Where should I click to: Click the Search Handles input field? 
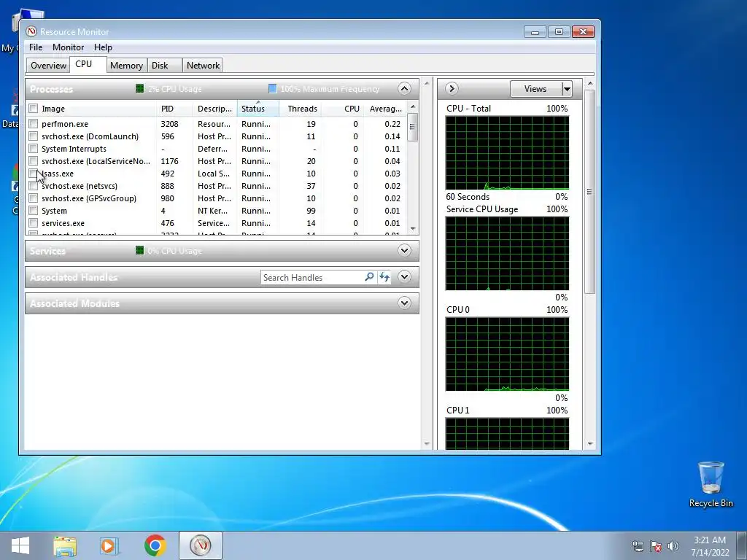click(312, 277)
